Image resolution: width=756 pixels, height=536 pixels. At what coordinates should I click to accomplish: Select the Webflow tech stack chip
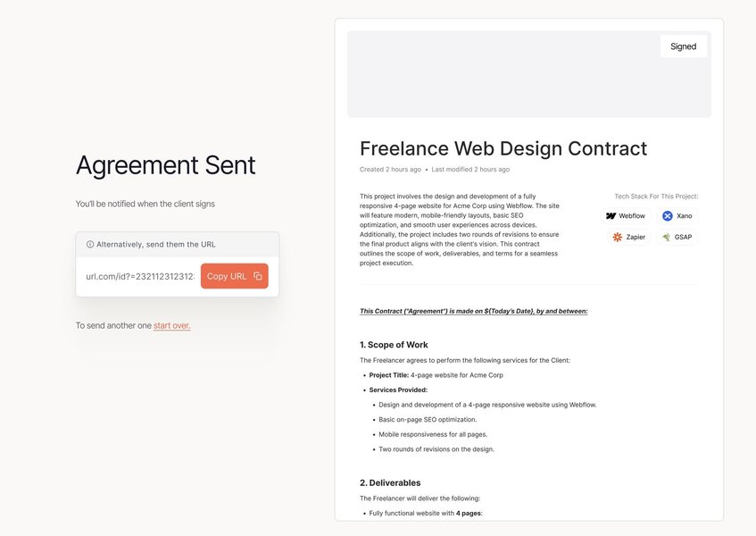(626, 216)
